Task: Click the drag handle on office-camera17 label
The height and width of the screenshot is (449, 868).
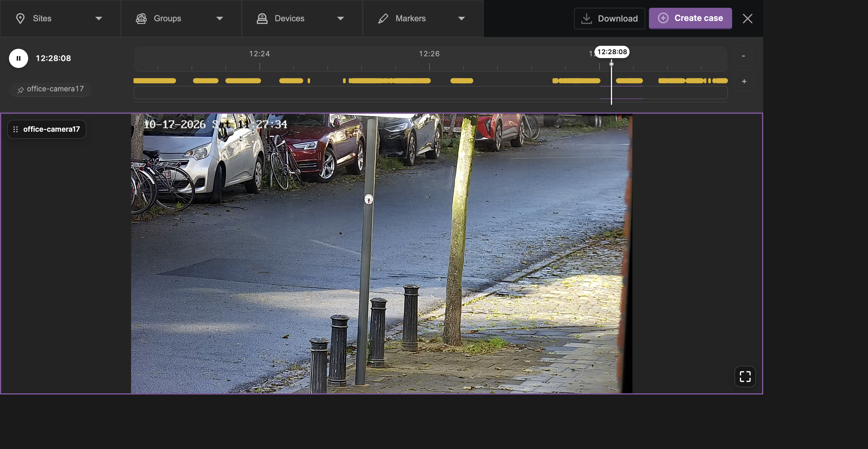Action: pos(16,129)
